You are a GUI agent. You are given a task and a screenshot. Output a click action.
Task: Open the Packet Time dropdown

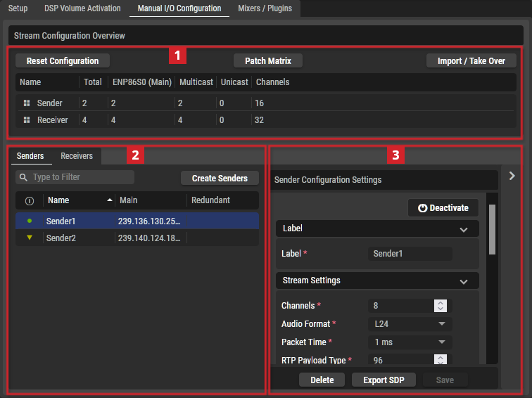coord(410,342)
